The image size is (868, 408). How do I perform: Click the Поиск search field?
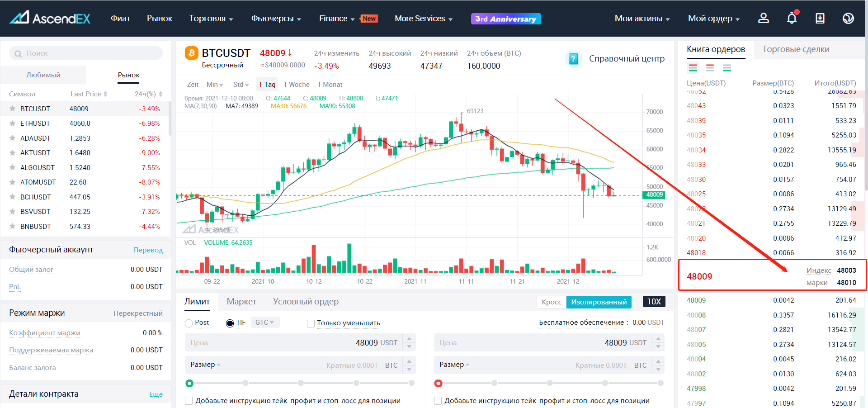86,53
